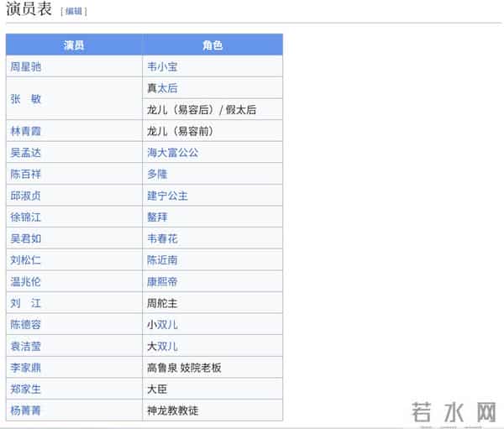504x429 pixels.
Task: Click the 徐锦江 link
Action: (x=25, y=217)
